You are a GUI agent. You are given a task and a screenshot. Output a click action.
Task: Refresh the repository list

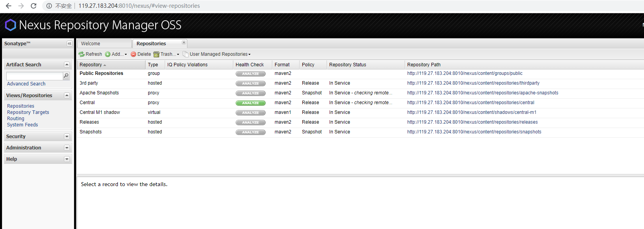point(90,54)
